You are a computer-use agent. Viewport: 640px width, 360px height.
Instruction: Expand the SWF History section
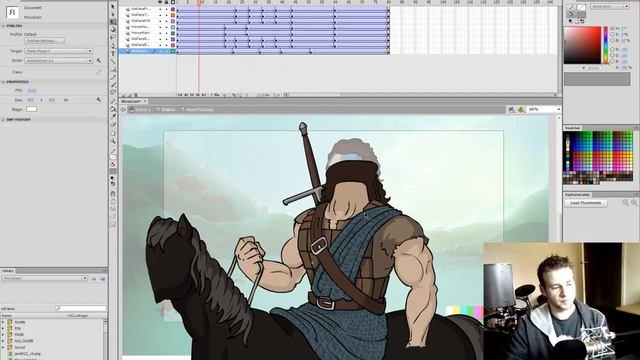click(3, 120)
